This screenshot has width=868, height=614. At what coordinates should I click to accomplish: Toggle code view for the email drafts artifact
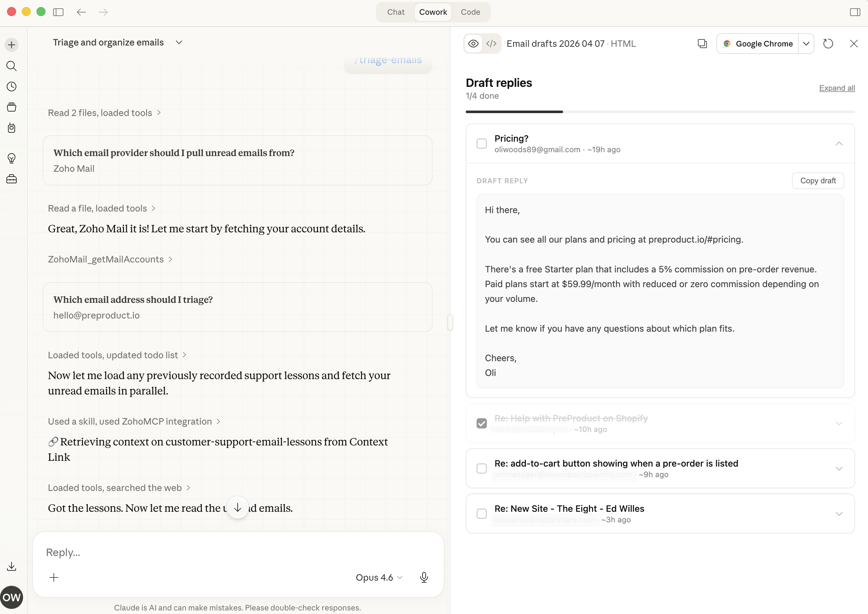(x=491, y=44)
